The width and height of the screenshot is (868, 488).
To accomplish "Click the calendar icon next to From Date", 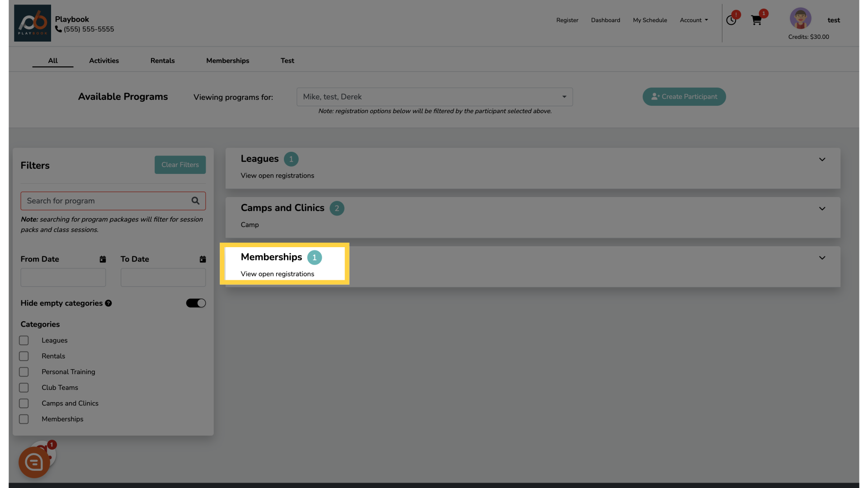I will pyautogui.click(x=103, y=258).
